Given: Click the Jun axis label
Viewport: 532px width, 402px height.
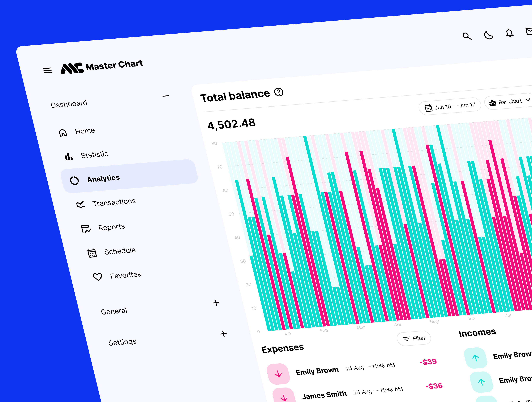Looking at the screenshot, I should [x=471, y=318].
